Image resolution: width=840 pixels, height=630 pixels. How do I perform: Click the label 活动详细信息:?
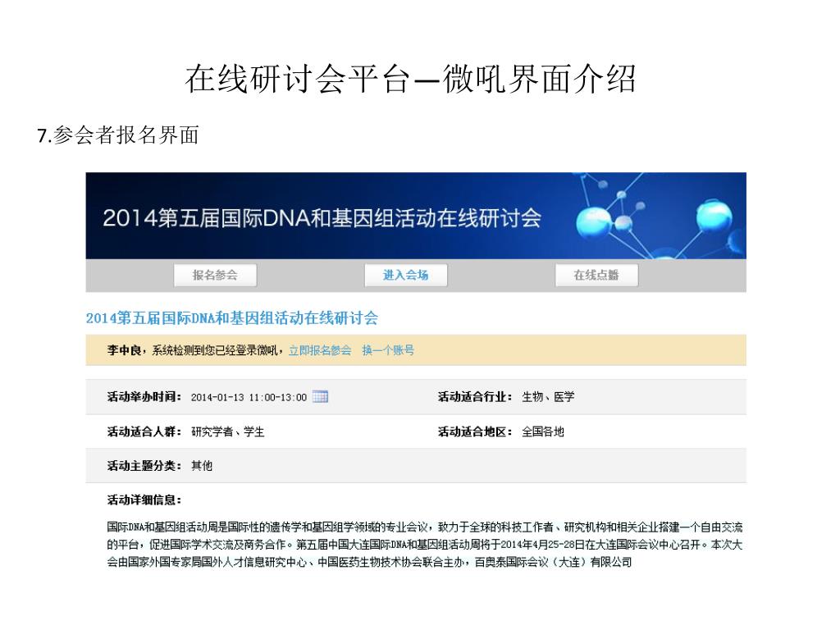144,500
